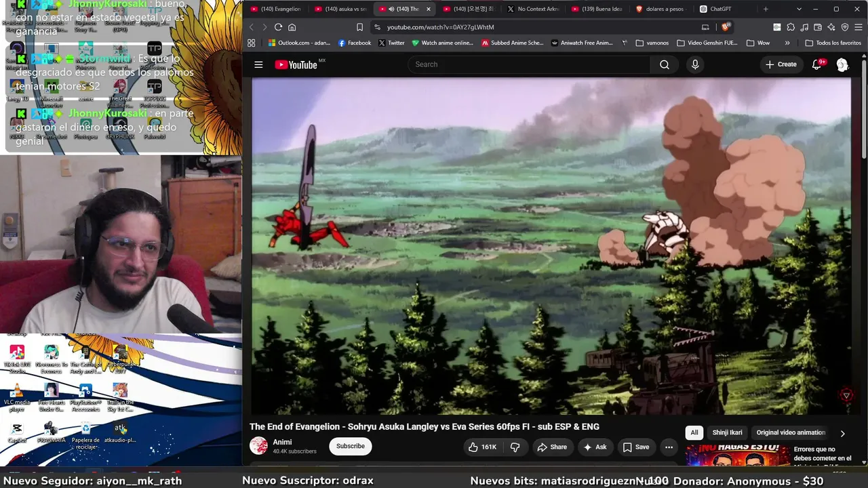Select Original video animation filter chip
The width and height of the screenshot is (868, 488).
coord(791,432)
